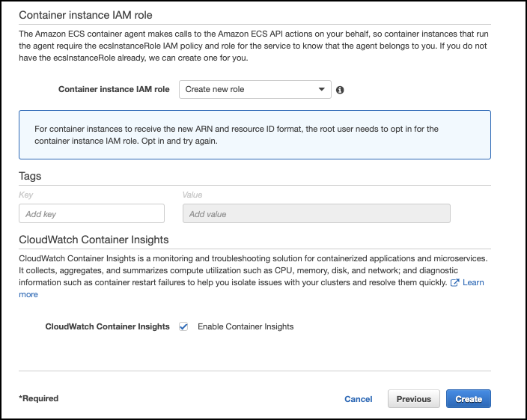Go back with the Previous button
Screen dimensions: 527x420
(x=414, y=399)
